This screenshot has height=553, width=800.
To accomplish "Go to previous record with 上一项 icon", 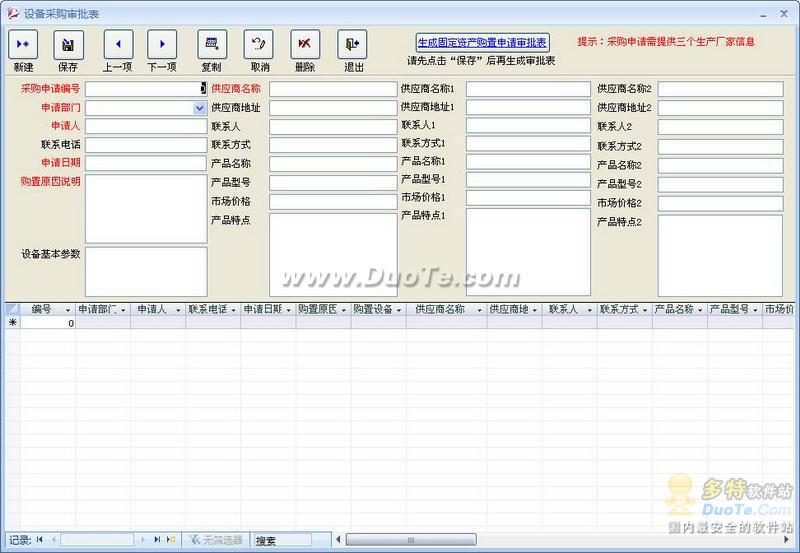I will click(118, 44).
